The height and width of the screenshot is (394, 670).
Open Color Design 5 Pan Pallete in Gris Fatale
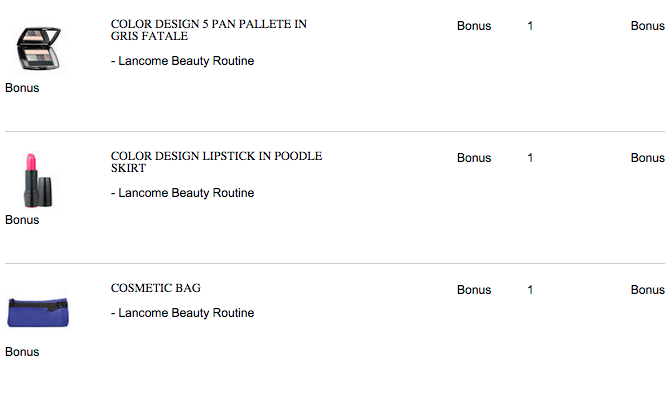209,30
